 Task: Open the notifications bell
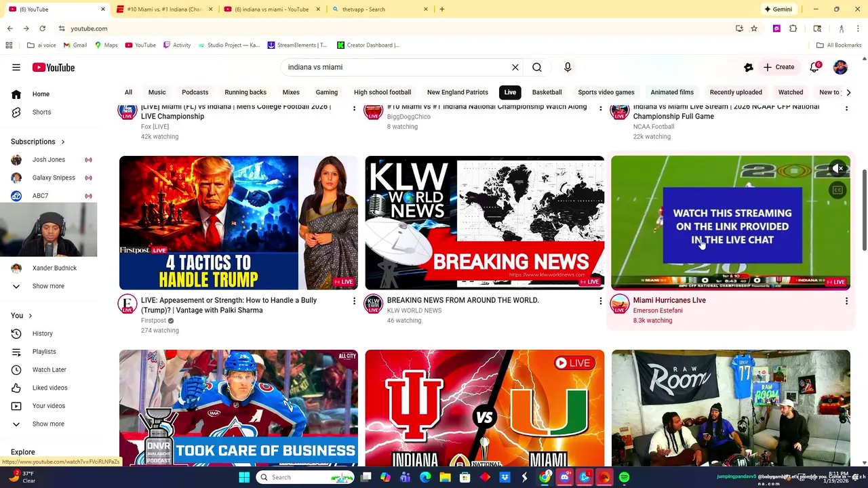[x=814, y=67]
